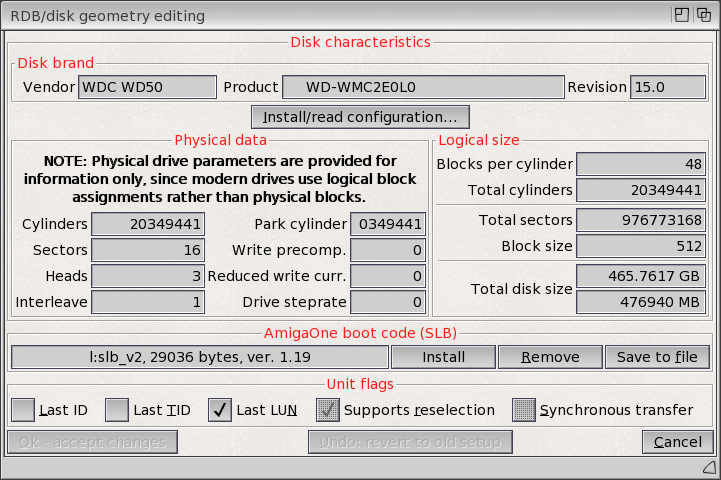Click Save to file button
The image size is (721, 480).
657,357
